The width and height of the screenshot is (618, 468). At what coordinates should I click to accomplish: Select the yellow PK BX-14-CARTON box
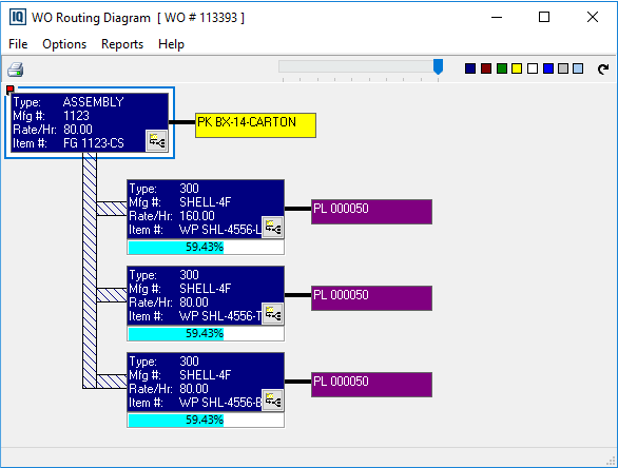click(255, 124)
